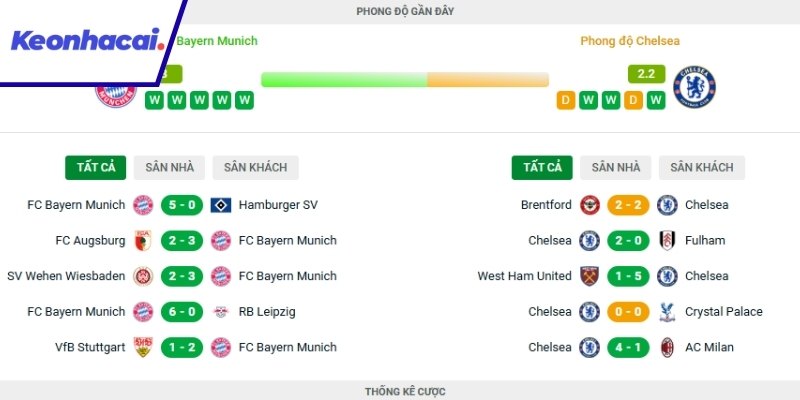
Task: Click the form comparison progress bar
Action: (405, 80)
